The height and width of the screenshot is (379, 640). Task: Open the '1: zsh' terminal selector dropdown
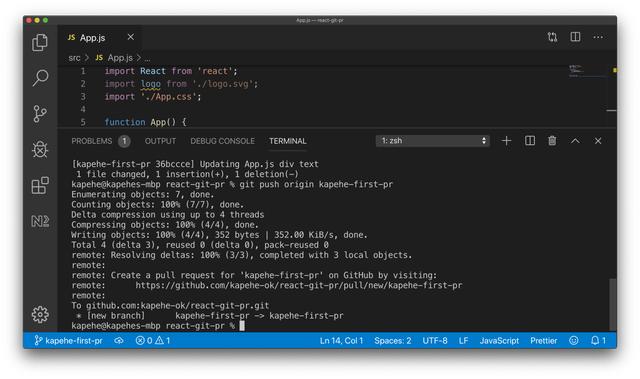pyautogui.click(x=432, y=141)
